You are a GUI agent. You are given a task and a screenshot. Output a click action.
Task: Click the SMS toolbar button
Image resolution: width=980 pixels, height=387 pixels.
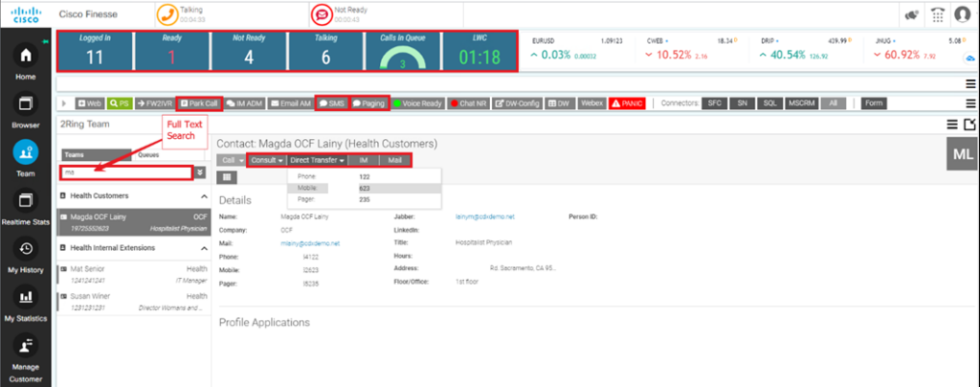point(332,103)
